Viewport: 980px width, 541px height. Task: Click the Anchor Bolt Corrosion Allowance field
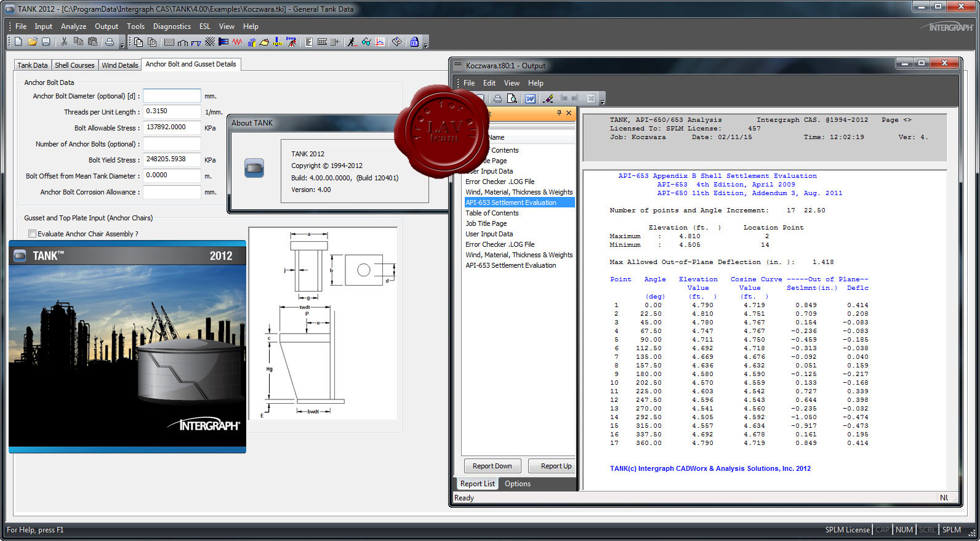172,191
